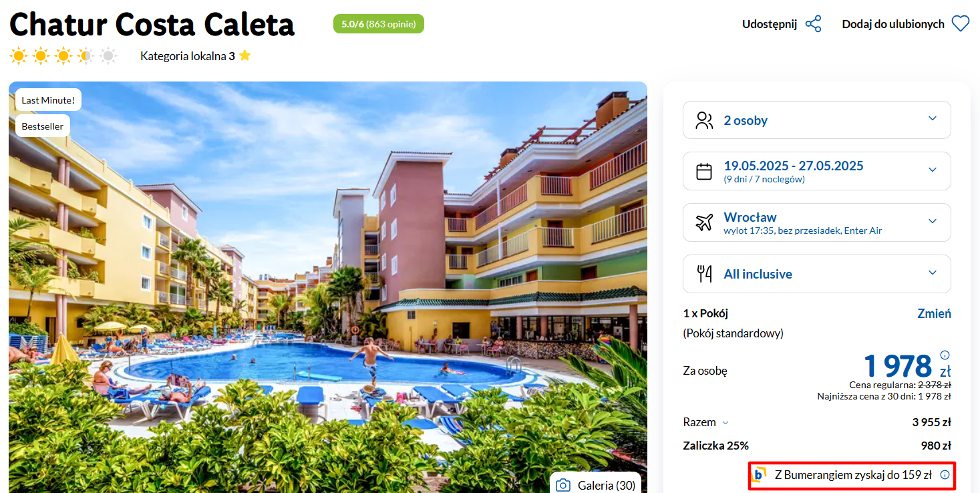The image size is (980, 493).
Task: Click the airplane icon next to Wrocław
Action: (x=704, y=222)
